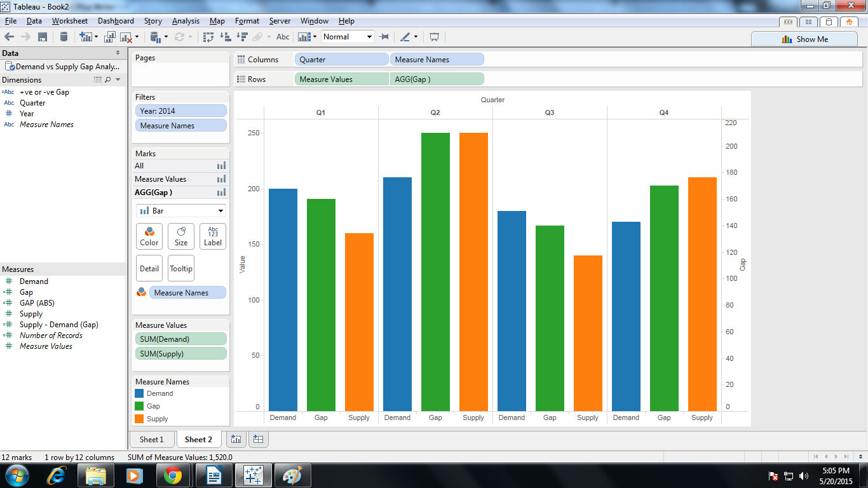The image size is (868, 488).
Task: Switch to the Sheet 1 tab
Action: [152, 439]
